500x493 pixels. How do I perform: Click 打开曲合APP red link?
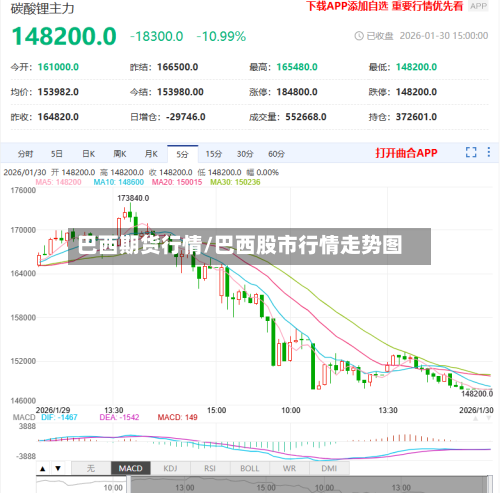point(406,153)
